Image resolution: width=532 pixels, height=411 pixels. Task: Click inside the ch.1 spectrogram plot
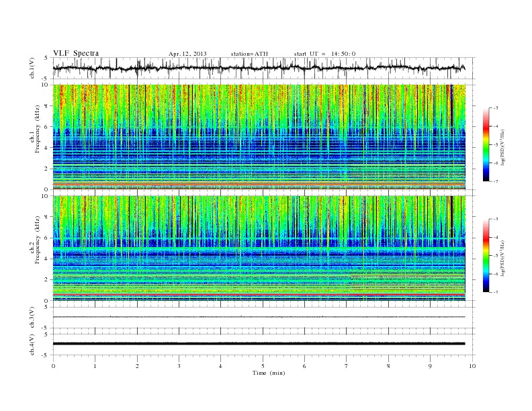[x=259, y=137]
